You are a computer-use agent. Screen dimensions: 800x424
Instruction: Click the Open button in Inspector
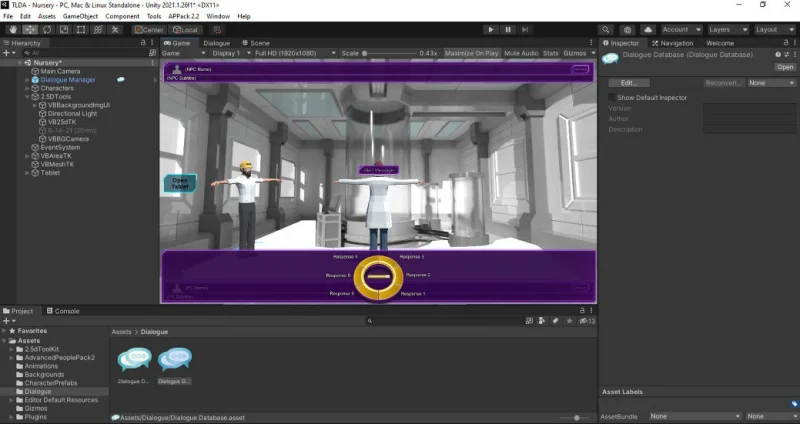(785, 67)
